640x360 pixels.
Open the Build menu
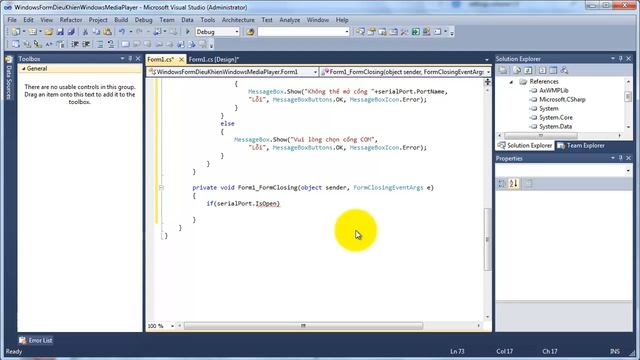pos(121,20)
